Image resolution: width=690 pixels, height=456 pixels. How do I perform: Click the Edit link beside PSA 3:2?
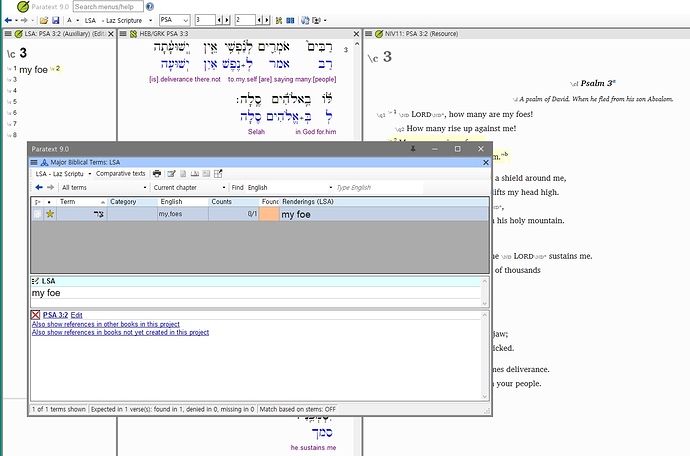pyautogui.click(x=77, y=315)
